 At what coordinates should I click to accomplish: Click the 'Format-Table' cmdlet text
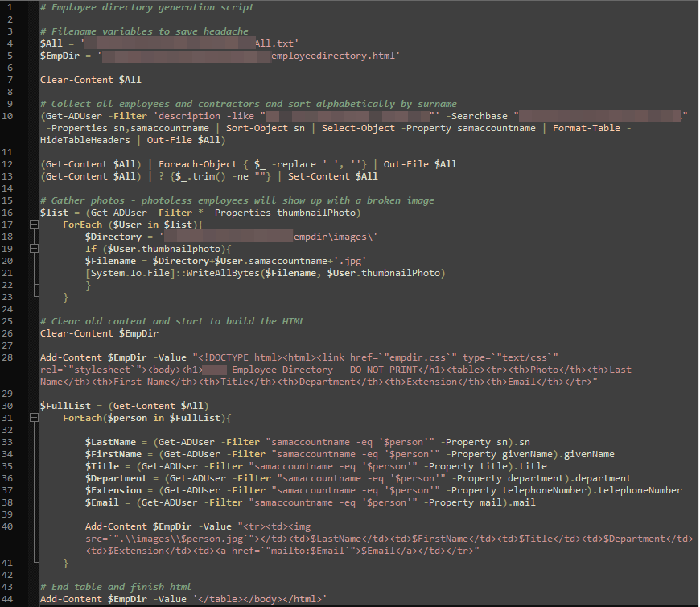pos(587,128)
